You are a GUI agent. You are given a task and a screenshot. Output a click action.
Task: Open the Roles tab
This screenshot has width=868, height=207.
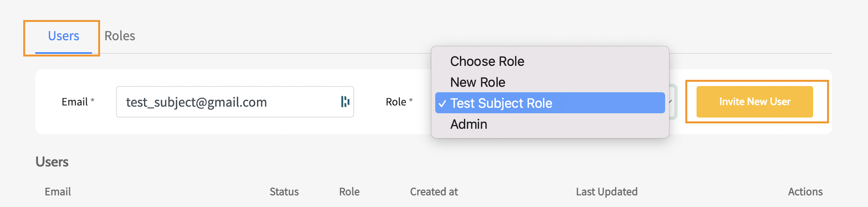coord(120,36)
